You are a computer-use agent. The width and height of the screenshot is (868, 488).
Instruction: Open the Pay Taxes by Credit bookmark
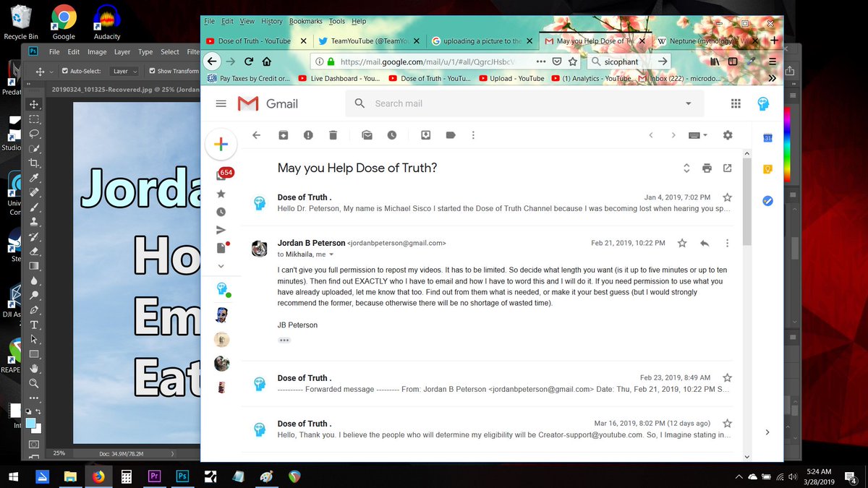click(249, 78)
